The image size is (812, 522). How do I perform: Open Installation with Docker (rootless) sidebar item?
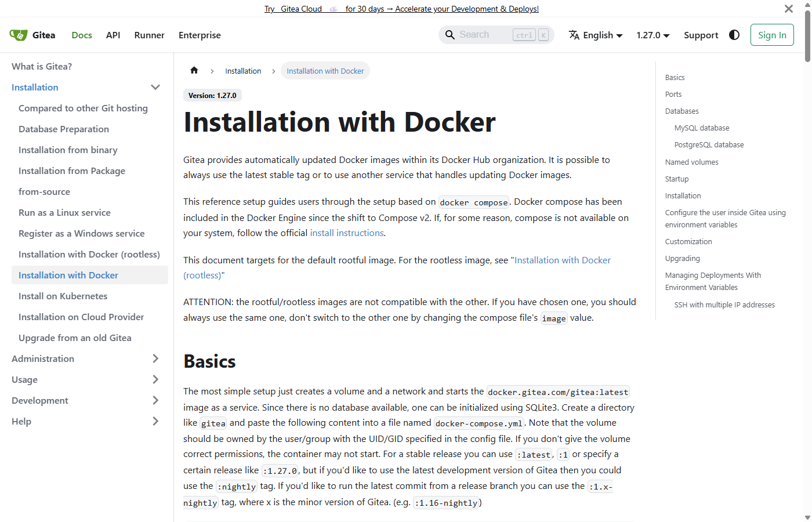[x=89, y=254]
